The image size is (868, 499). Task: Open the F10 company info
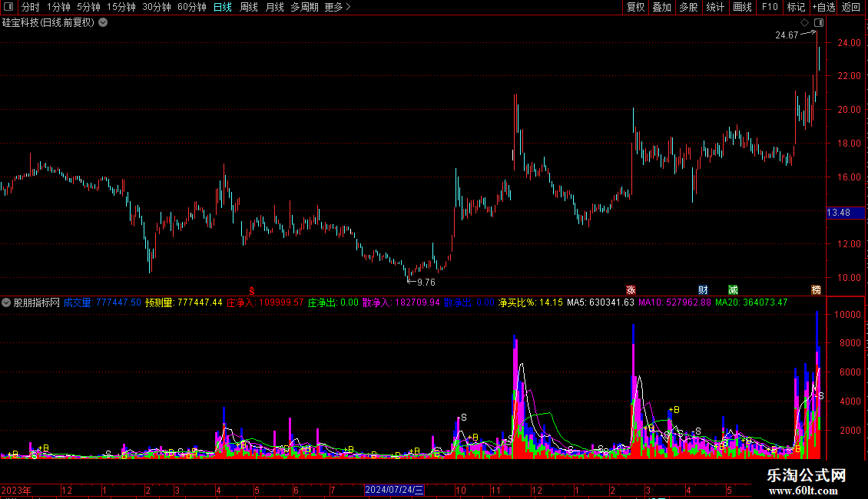pyautogui.click(x=770, y=7)
